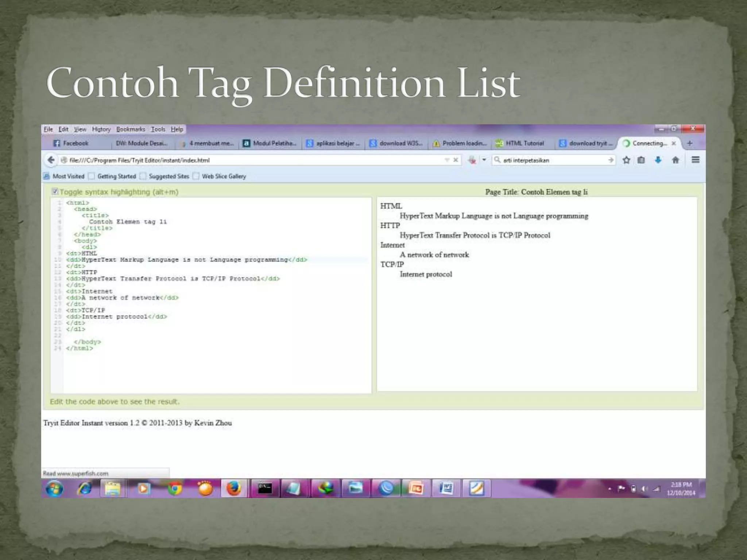
Task: Go to the Firefox home page icon
Action: 675,160
